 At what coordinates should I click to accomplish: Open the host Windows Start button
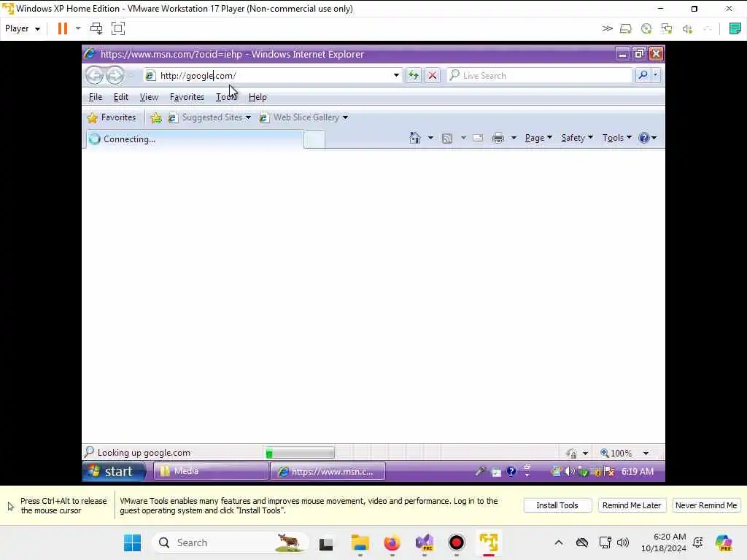[x=133, y=542]
